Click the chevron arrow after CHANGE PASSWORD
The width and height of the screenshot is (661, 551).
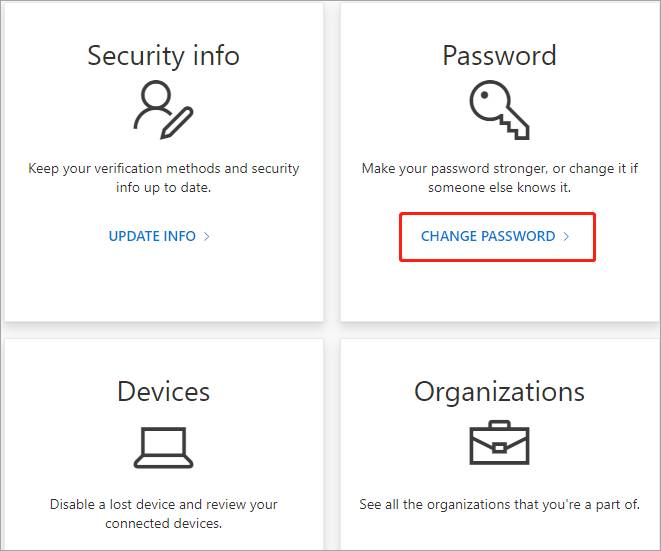[566, 236]
